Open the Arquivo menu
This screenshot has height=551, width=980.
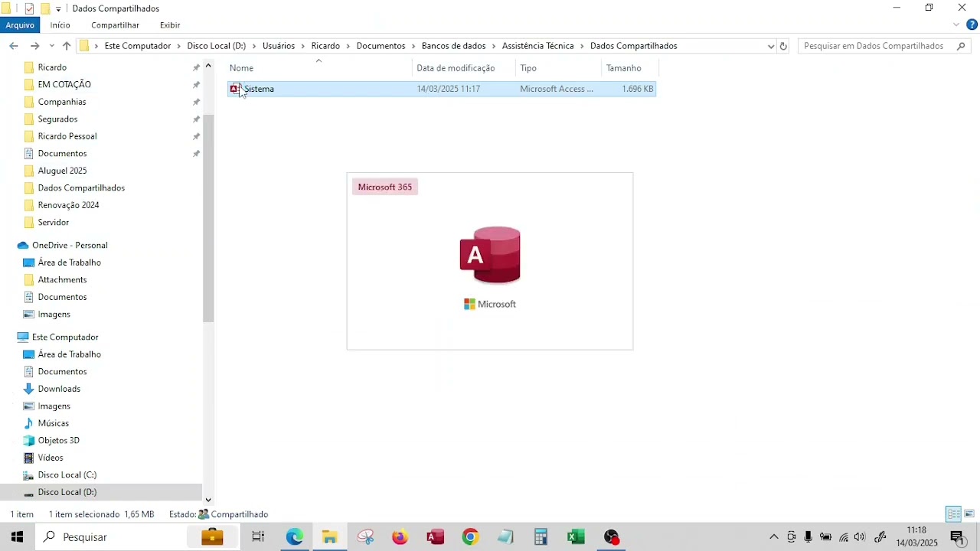coord(20,25)
